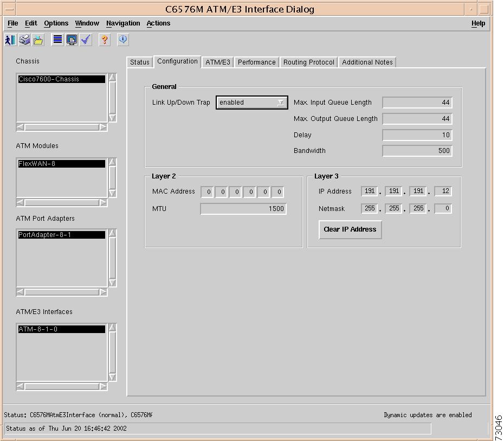Screen dimensions: 504x441
Task: Click the open folder icon
Action: (x=38, y=40)
